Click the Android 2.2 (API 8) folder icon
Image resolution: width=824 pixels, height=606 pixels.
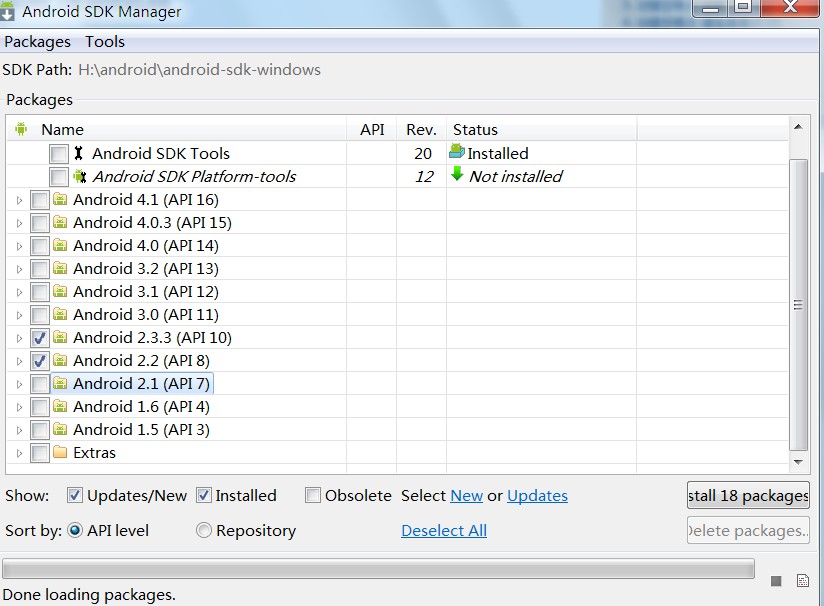click(60, 360)
